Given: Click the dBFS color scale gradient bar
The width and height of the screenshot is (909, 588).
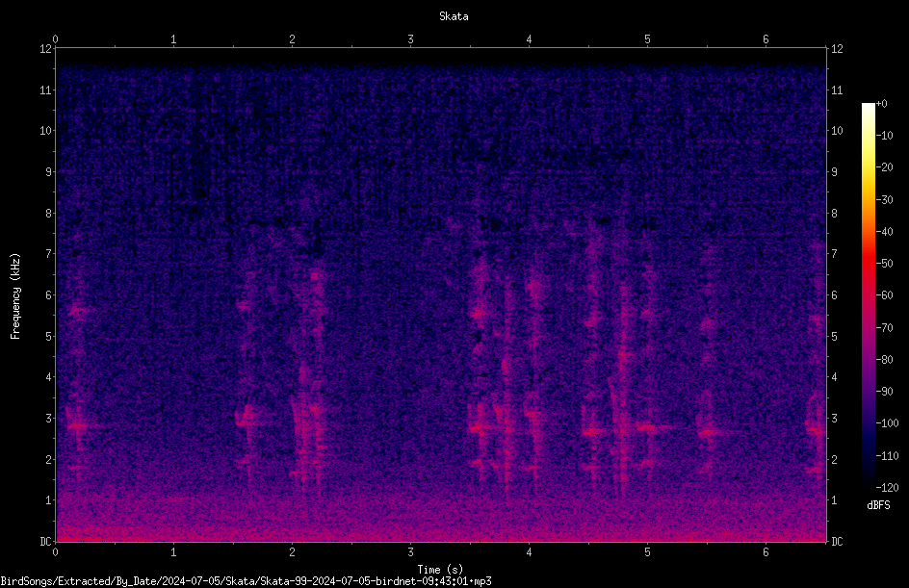Looking at the screenshot, I should (868, 295).
